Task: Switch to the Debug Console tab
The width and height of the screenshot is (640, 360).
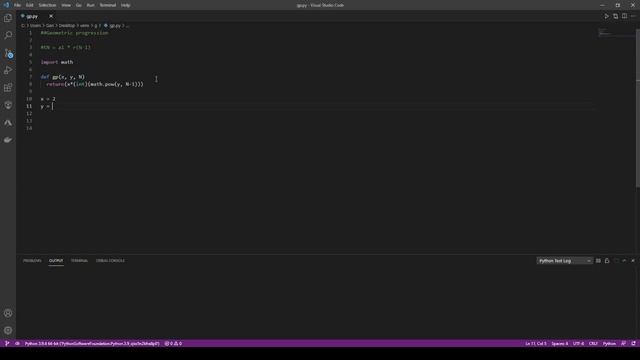Action: [x=110, y=261]
